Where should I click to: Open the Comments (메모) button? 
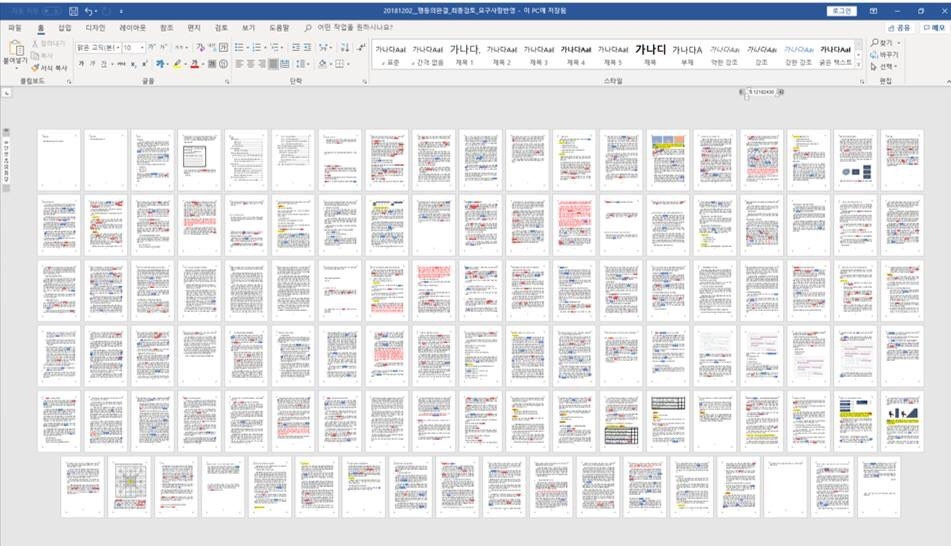point(933,28)
